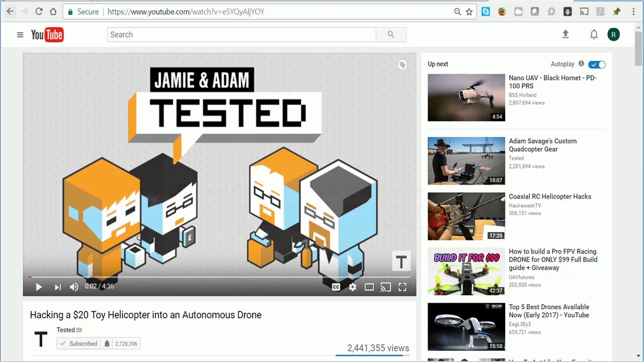The image size is (644, 362).
Task: Enter full screen mode
Action: point(403,287)
